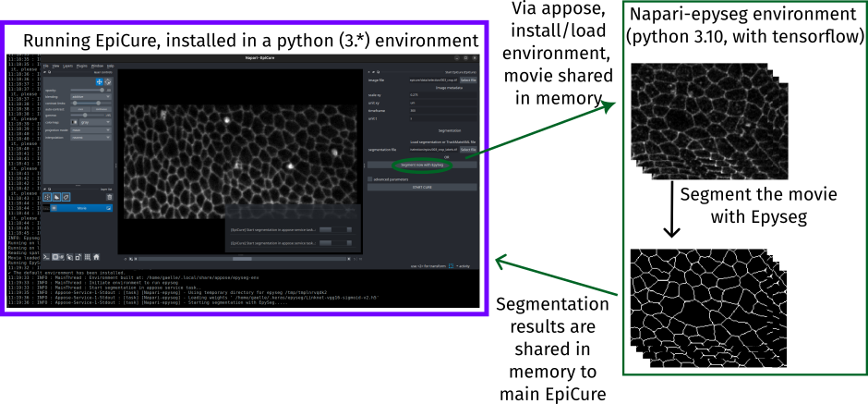Image resolution: width=868 pixels, height=404 pixels.
Task: Toggle grid mode icon in viewer
Action: [86, 256]
